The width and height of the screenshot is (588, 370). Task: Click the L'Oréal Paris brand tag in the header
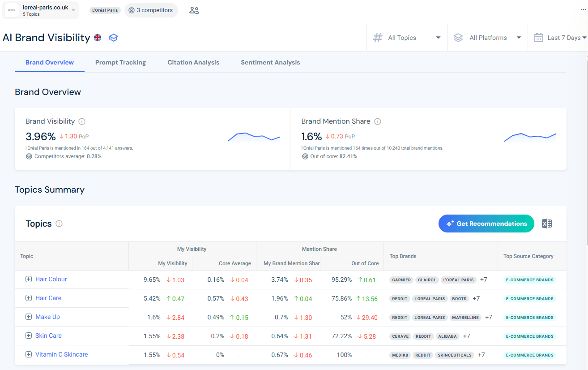point(105,10)
